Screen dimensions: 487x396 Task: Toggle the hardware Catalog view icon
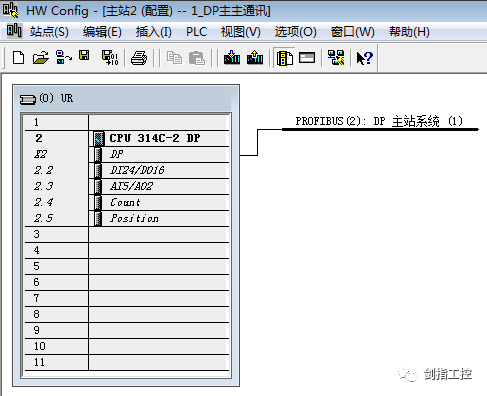point(285,58)
